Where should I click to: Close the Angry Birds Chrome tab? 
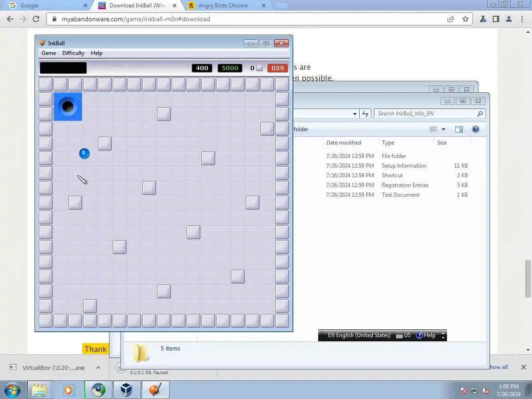(264, 6)
